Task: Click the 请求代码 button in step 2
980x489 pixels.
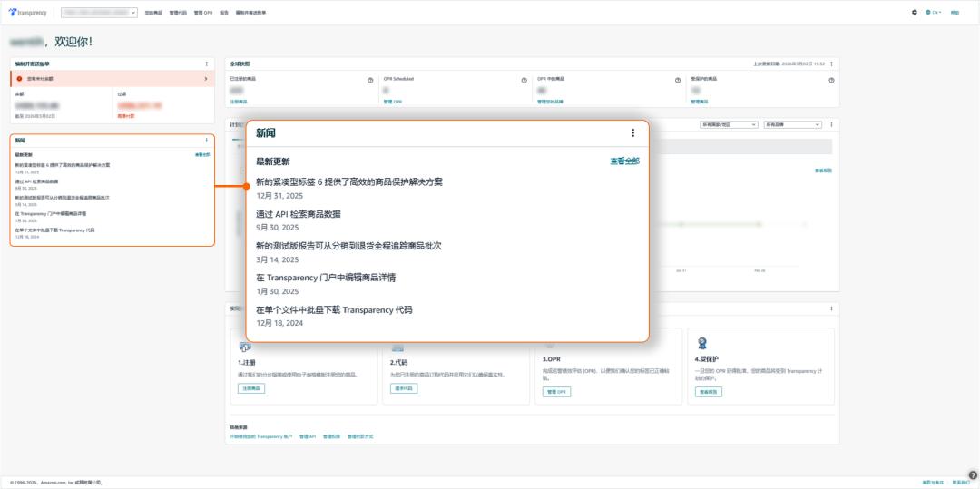Action: click(x=404, y=388)
